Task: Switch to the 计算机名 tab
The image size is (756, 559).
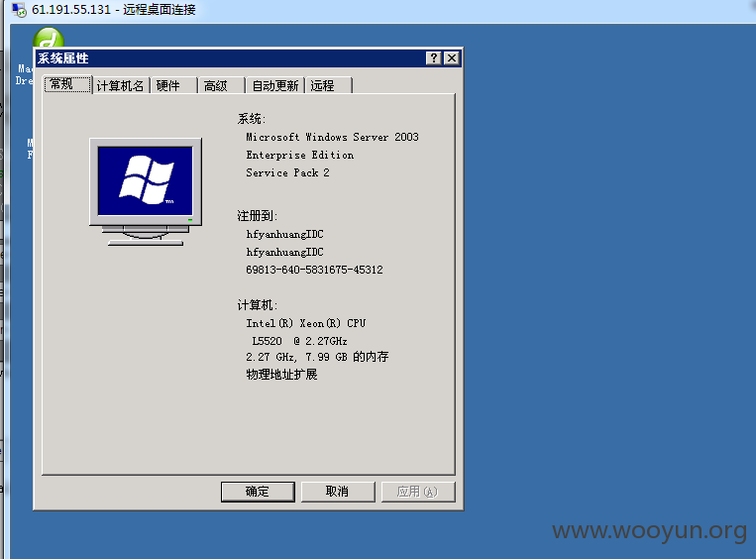Action: [x=121, y=86]
